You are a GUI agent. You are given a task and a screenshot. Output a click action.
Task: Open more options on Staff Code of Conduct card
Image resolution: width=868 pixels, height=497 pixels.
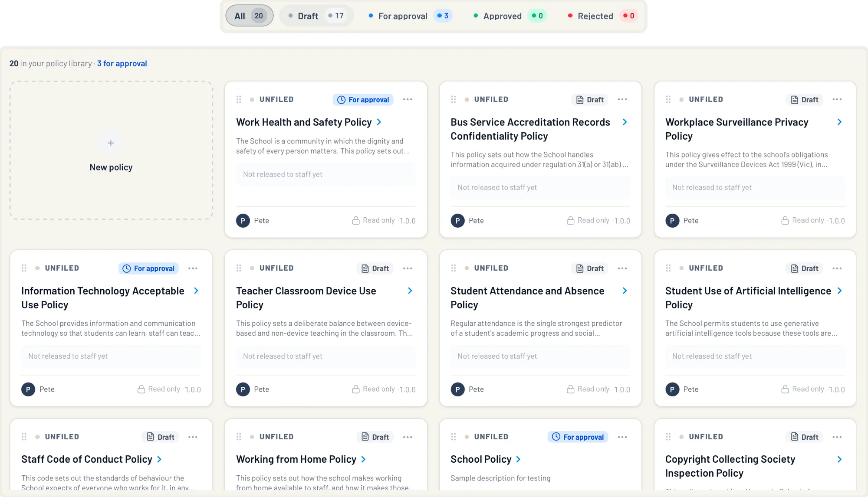[x=193, y=437]
